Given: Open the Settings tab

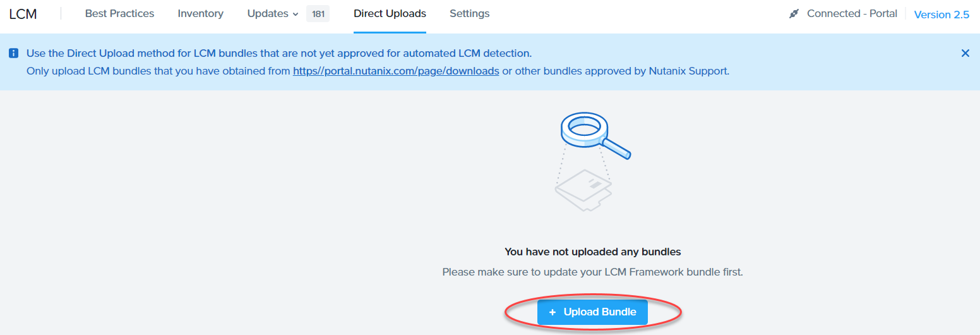Looking at the screenshot, I should (x=469, y=13).
